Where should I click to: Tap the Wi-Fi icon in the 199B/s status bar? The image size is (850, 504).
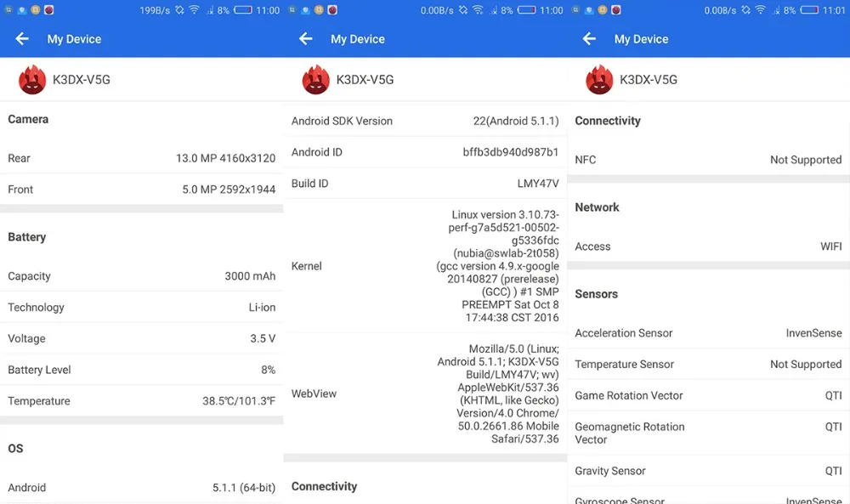194,9
